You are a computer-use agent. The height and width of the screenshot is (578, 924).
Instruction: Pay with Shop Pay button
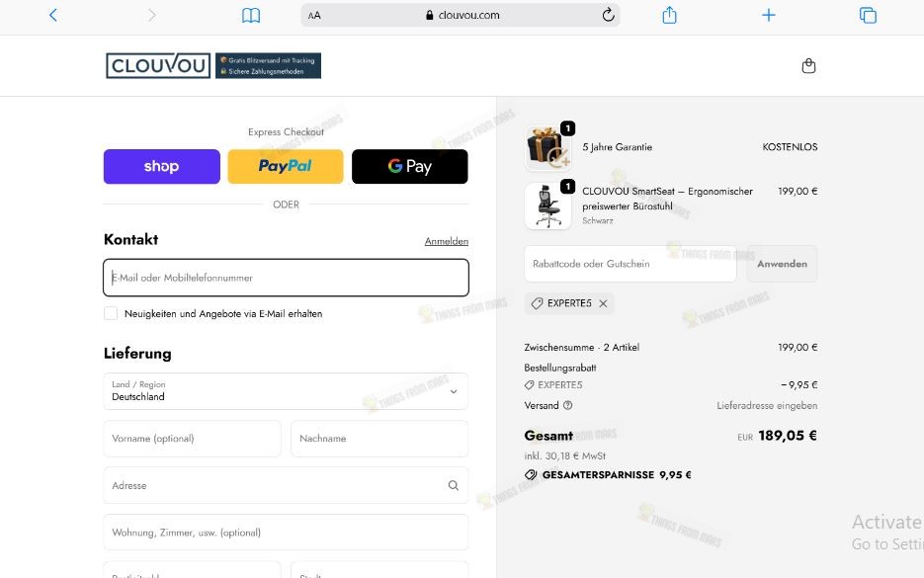(162, 166)
